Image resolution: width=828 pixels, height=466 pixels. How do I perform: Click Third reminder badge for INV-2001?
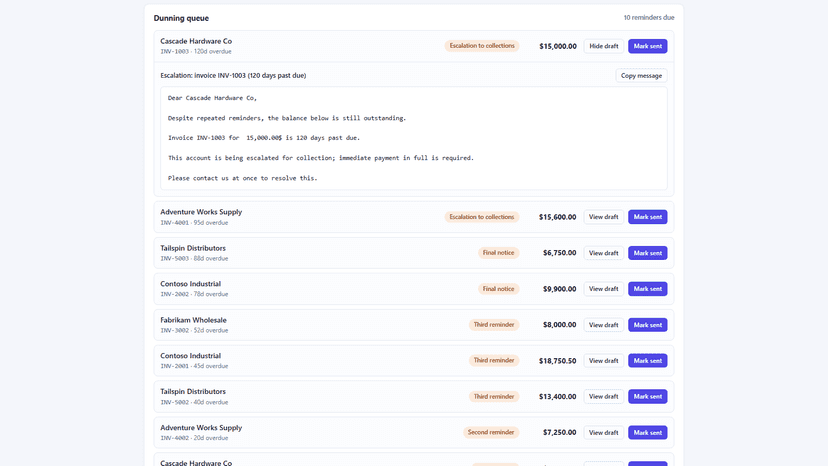coord(494,360)
